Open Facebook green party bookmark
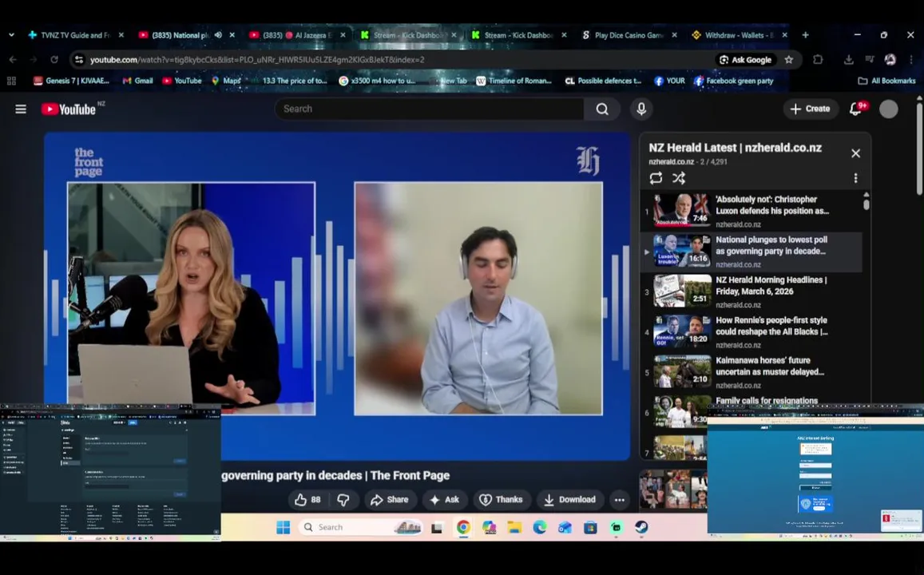Viewport: 924px width, 575px height. click(x=734, y=81)
